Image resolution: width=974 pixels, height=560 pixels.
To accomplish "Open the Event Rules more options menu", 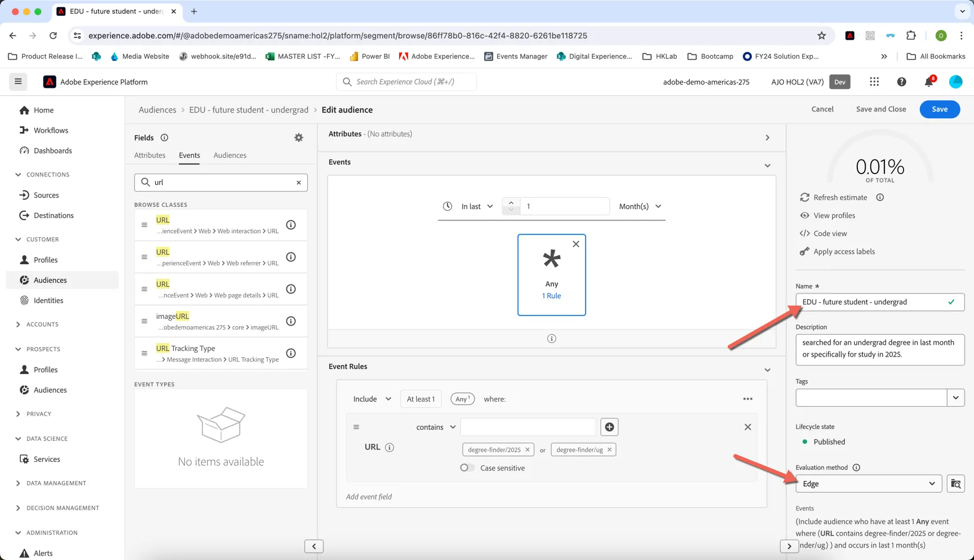I will (748, 399).
